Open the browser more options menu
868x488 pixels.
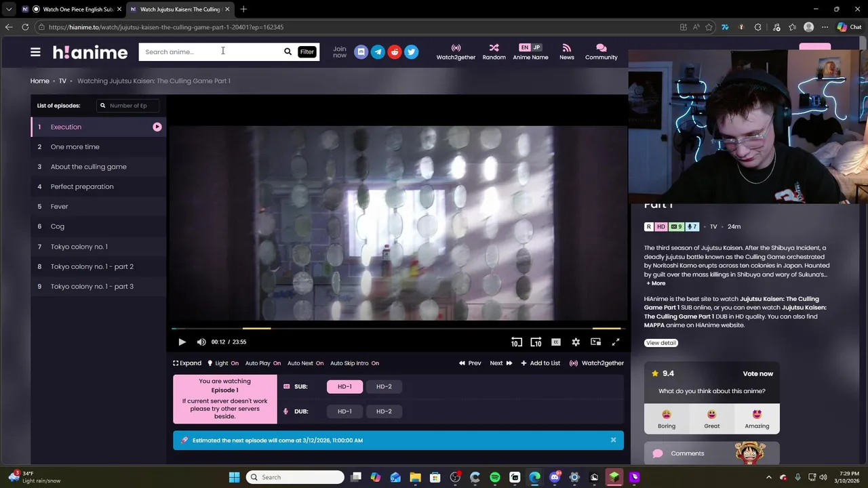tap(825, 27)
